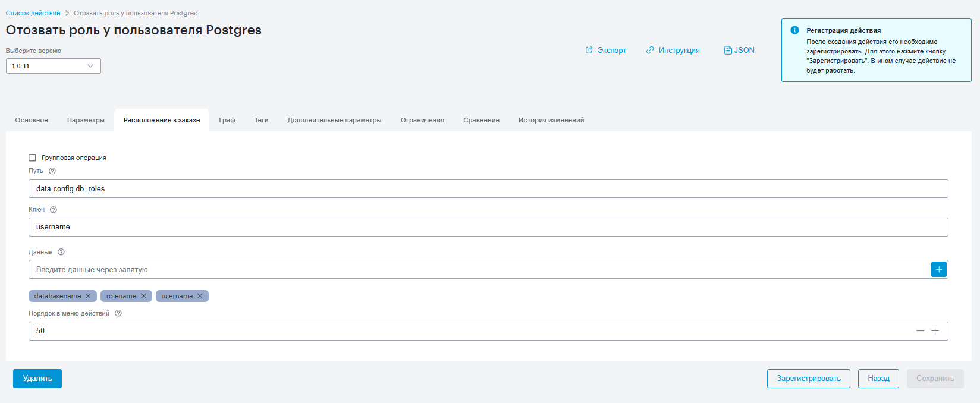The height and width of the screenshot is (403, 980).
Task: Select the Расположение в заказе tab
Action: [162, 120]
